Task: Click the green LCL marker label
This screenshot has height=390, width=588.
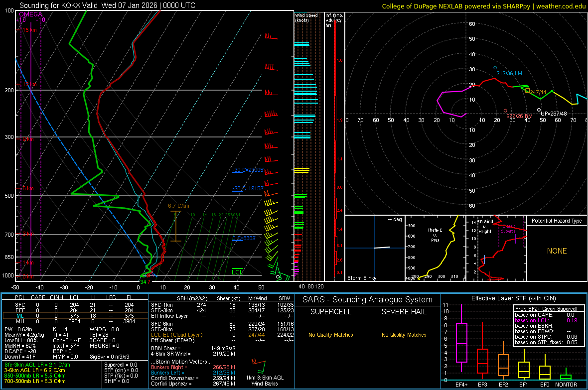Action: [237, 272]
